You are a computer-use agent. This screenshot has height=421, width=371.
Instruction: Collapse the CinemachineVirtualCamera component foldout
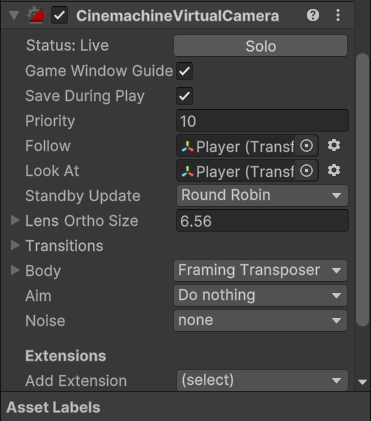pyautogui.click(x=14, y=15)
